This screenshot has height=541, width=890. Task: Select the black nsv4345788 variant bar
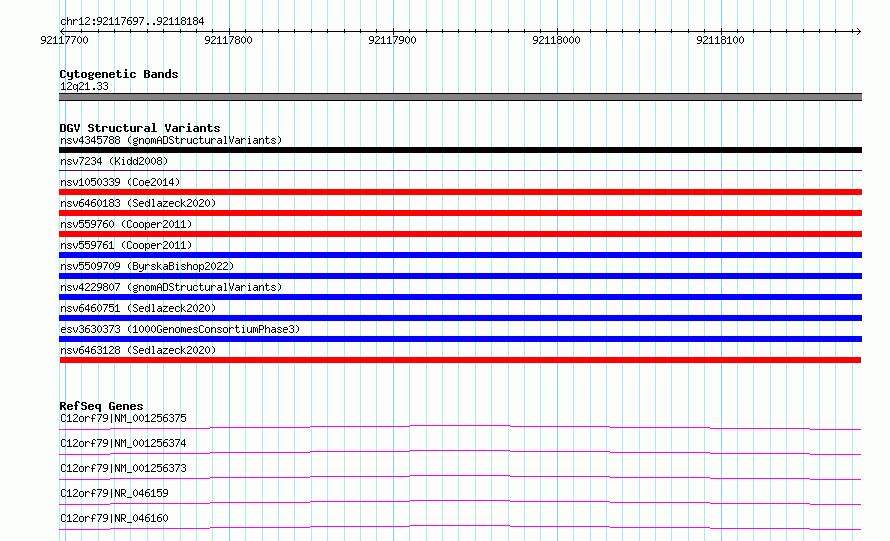pyautogui.click(x=460, y=150)
